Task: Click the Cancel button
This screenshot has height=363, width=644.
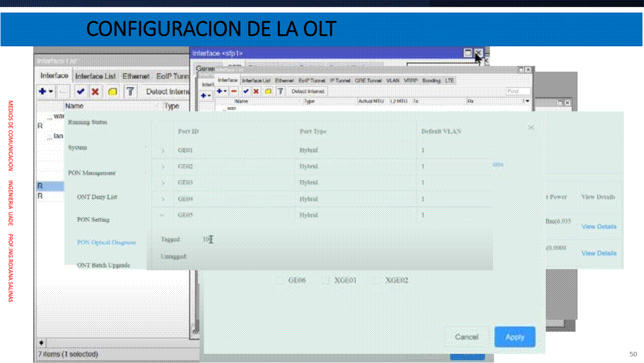Action: (466, 337)
